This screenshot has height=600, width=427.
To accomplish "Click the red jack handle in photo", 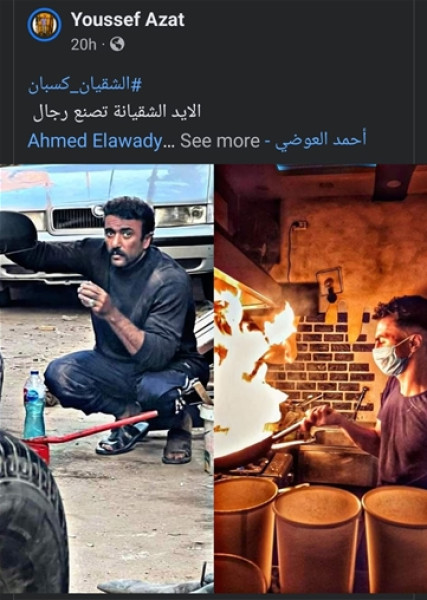I will coord(91,430).
